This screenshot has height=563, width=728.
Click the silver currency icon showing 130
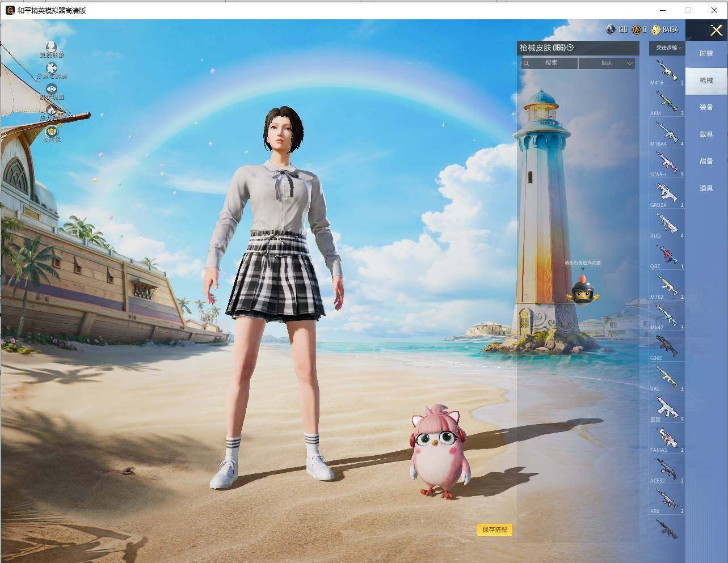(x=611, y=29)
